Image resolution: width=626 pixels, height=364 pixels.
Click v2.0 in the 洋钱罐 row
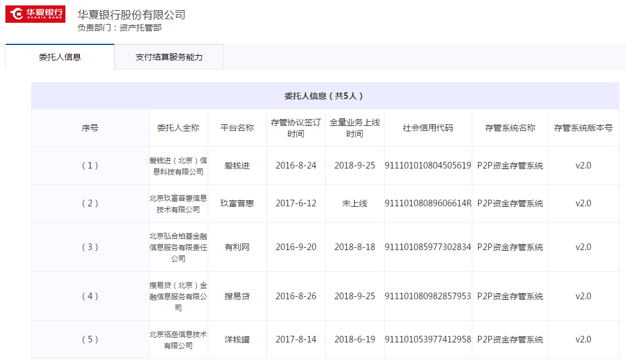(x=583, y=339)
